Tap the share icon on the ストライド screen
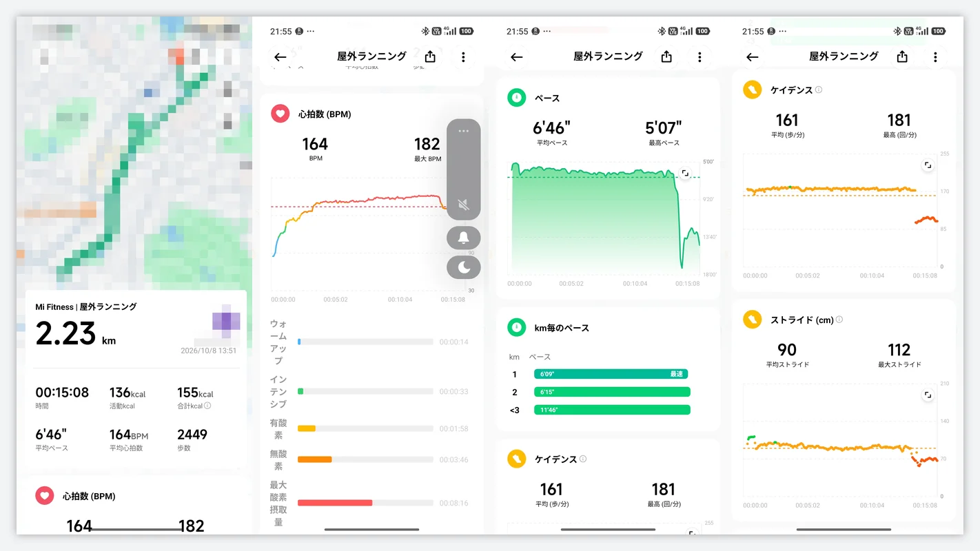The width and height of the screenshot is (980, 551). (902, 56)
